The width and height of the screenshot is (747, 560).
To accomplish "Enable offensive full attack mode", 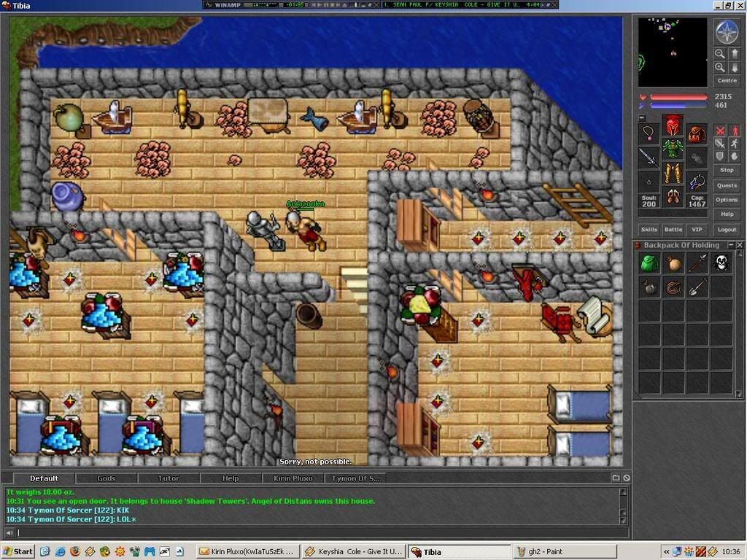I will [720, 131].
